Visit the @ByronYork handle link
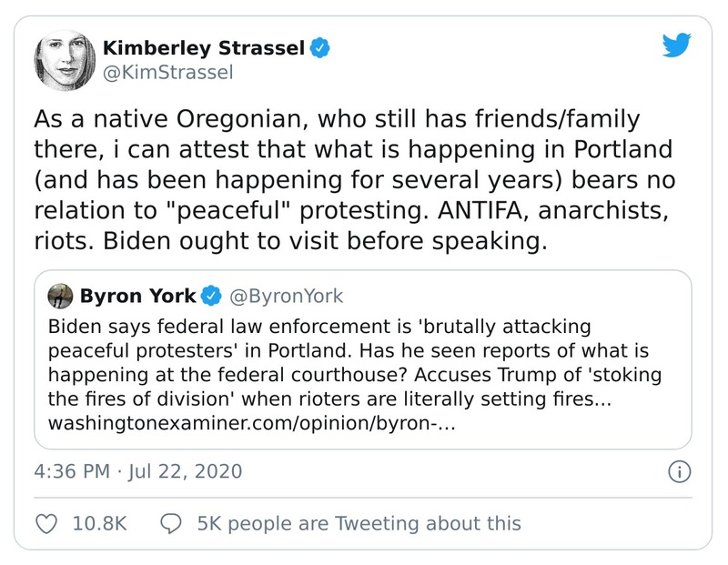Screen dimensions: 728x565 (287, 296)
